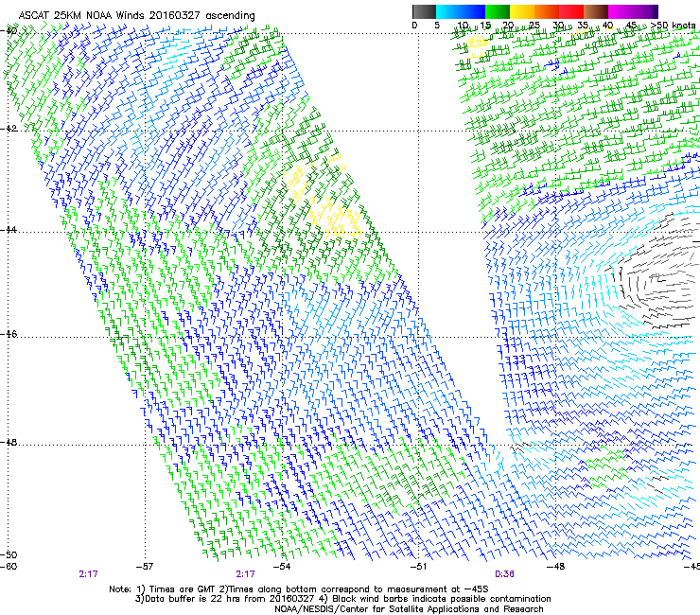
Task: Click the '-46' latitude axis label
Action: tap(9, 334)
